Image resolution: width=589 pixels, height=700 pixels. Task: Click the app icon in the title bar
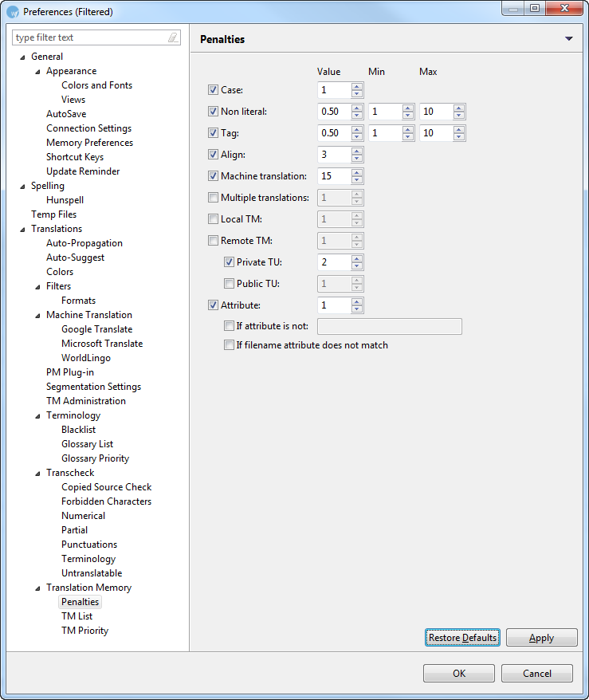pyautogui.click(x=13, y=12)
